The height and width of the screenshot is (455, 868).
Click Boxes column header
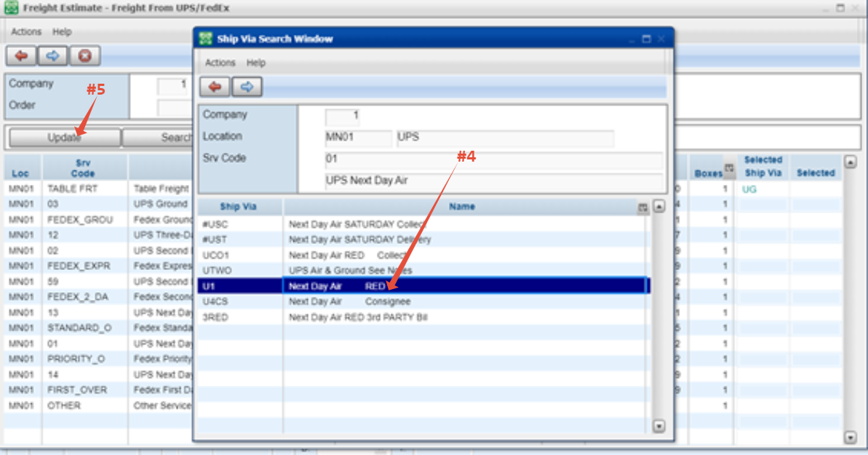pyautogui.click(x=708, y=173)
